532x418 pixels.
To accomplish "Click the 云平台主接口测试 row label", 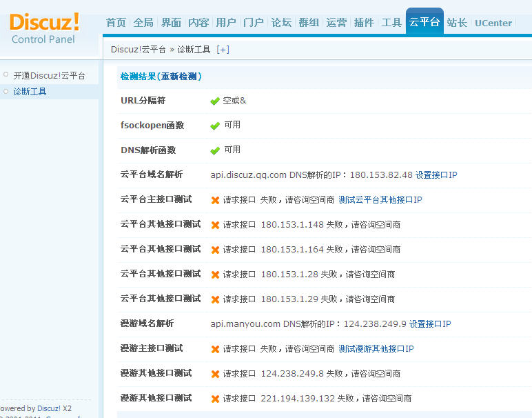I will [156, 199].
